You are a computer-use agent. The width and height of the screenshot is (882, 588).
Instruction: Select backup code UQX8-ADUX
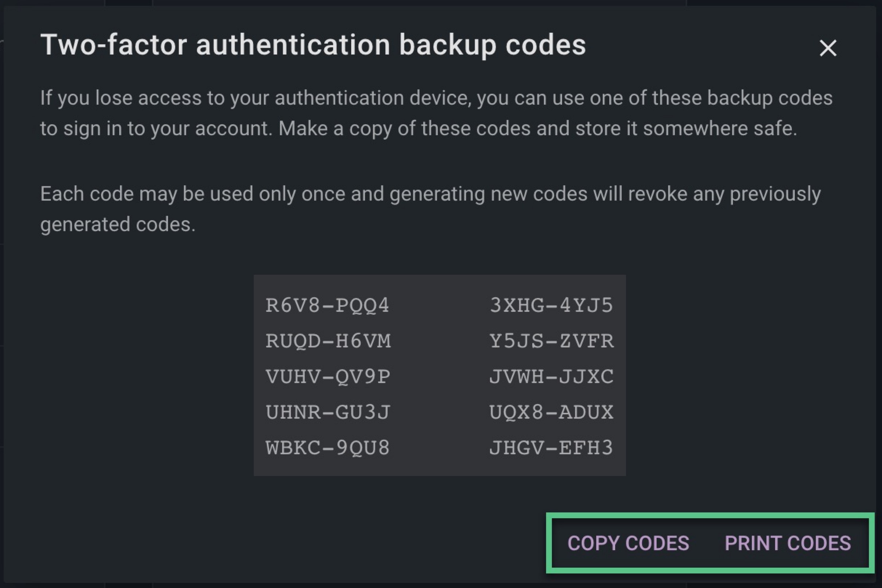[x=551, y=412]
